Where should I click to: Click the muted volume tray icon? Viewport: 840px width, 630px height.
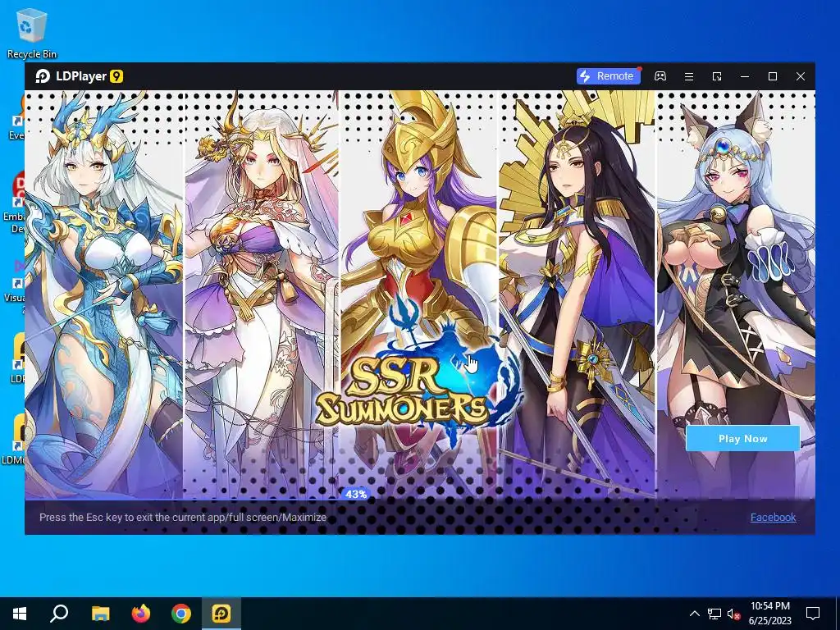click(x=734, y=614)
